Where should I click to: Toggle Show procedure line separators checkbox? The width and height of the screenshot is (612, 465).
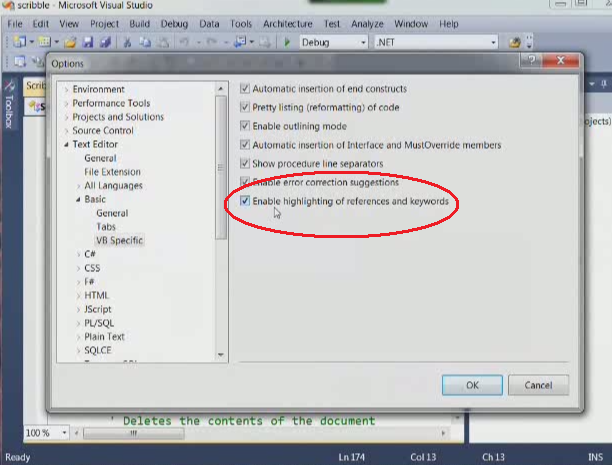coord(245,163)
